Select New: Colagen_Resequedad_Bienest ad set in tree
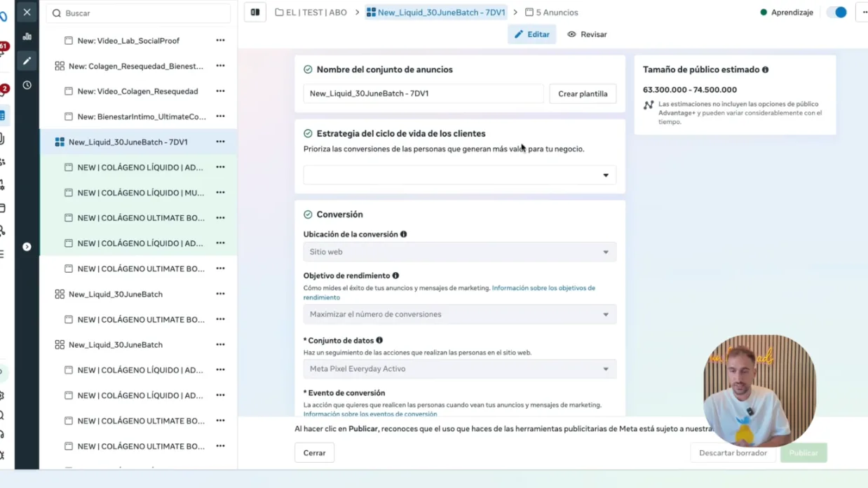The height and width of the screenshot is (488, 868). click(136, 66)
